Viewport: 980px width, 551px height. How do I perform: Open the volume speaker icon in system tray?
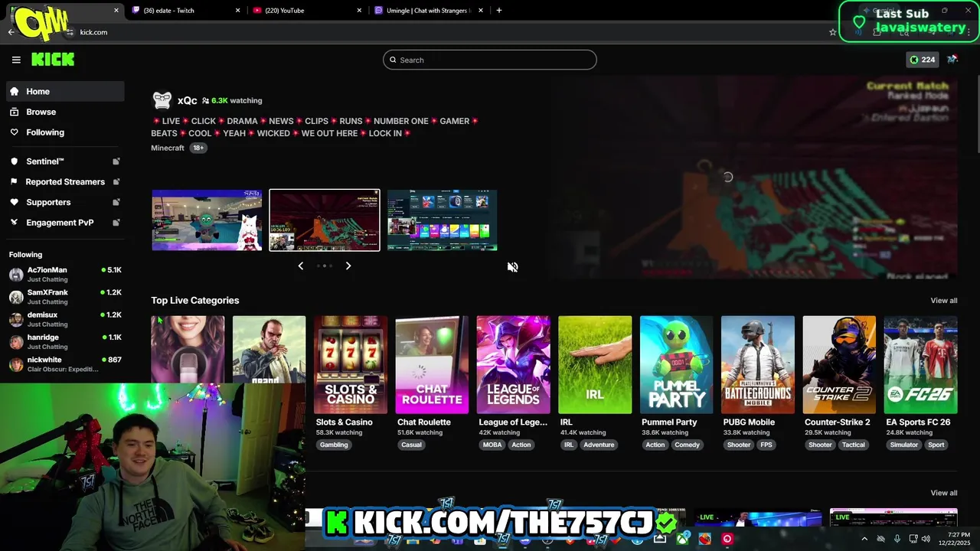point(926,539)
